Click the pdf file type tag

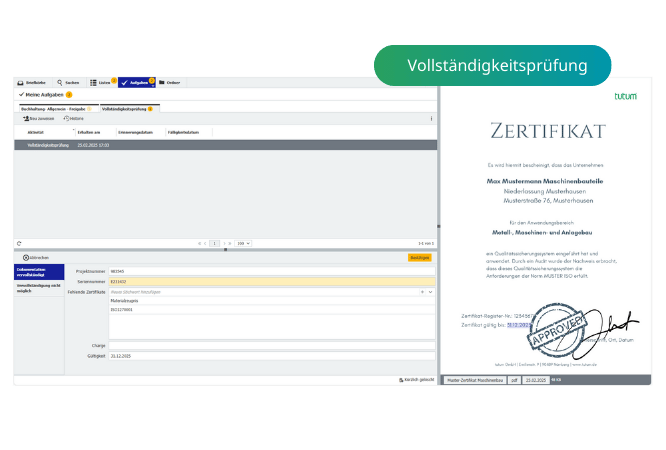(x=514, y=380)
